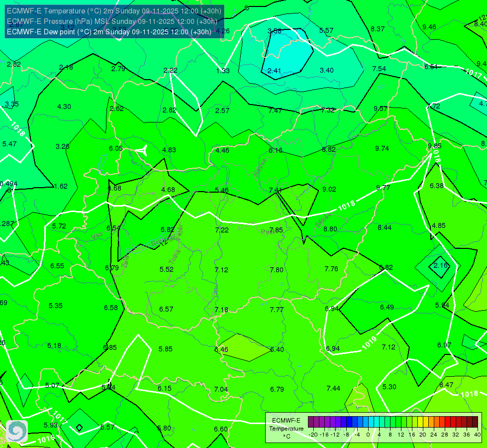Image resolution: width=487 pixels, height=448 pixels.
Task: Click the dark red 40 °C legend swatch
Action: coord(475,422)
